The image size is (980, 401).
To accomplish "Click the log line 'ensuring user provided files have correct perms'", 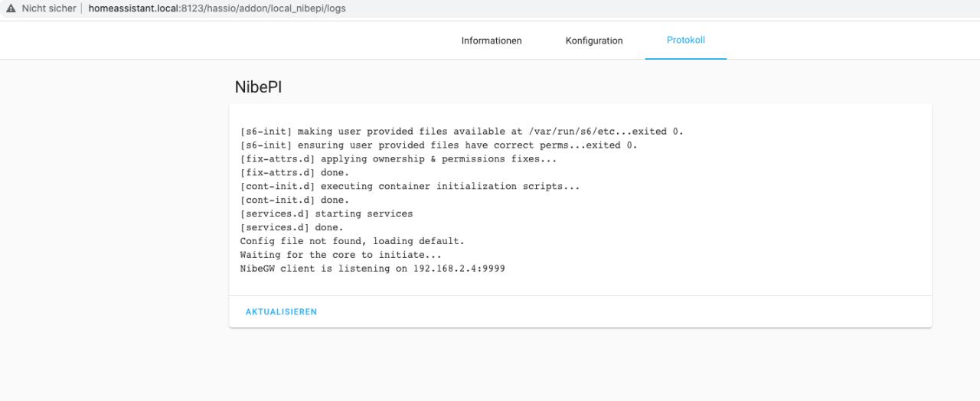I will 439,145.
